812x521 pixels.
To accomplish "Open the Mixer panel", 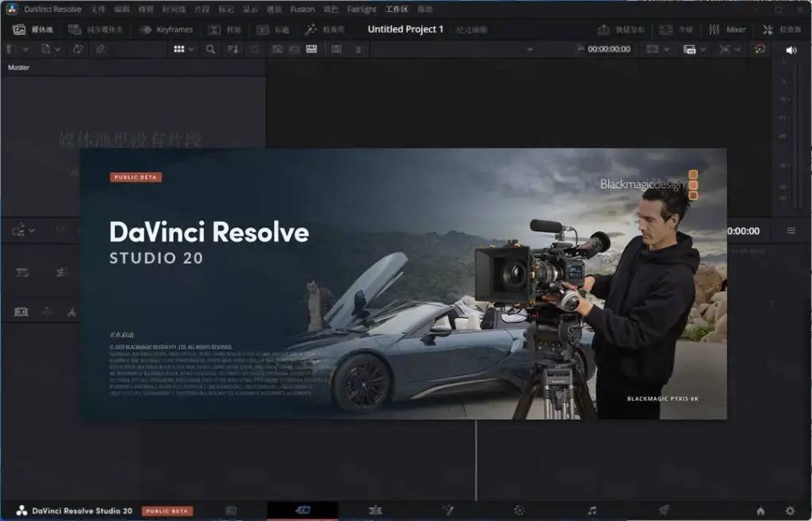I will (727, 29).
